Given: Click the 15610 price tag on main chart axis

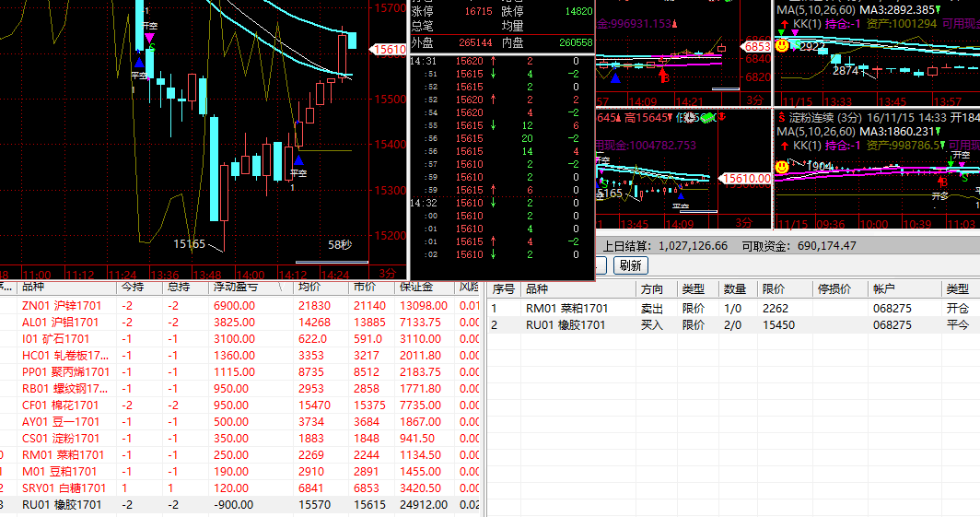Looking at the screenshot, I should click(389, 49).
